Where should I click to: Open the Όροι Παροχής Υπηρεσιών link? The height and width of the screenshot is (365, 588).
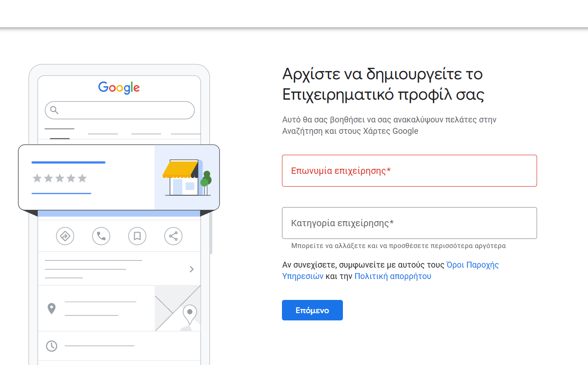pos(472,265)
